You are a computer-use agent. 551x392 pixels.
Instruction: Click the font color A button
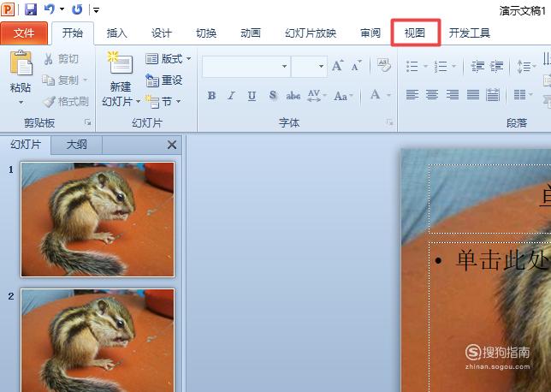[376, 94]
